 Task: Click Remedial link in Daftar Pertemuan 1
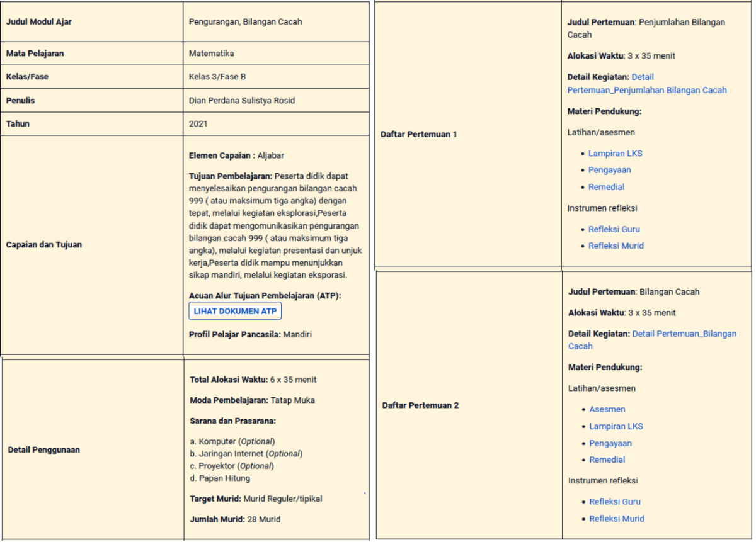(606, 187)
